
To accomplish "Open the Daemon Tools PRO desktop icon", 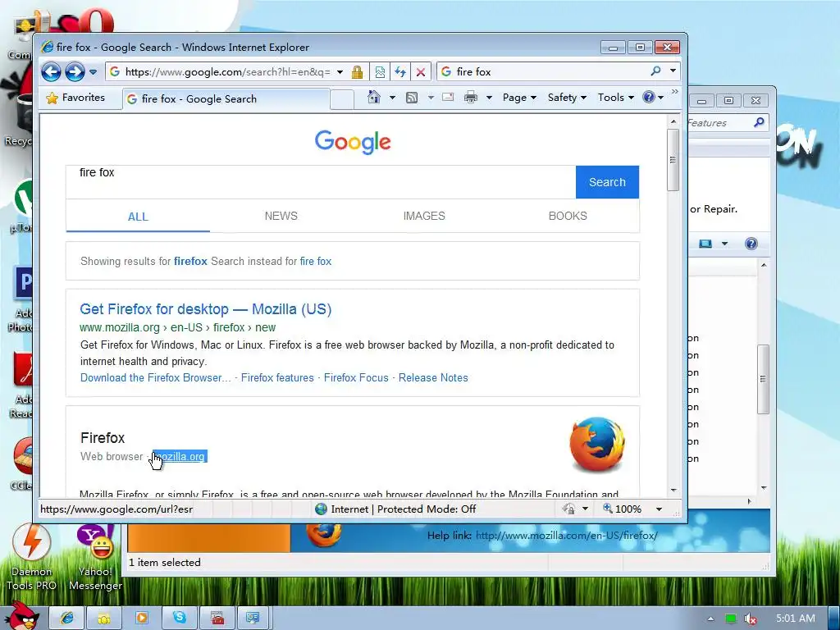I will [32, 557].
